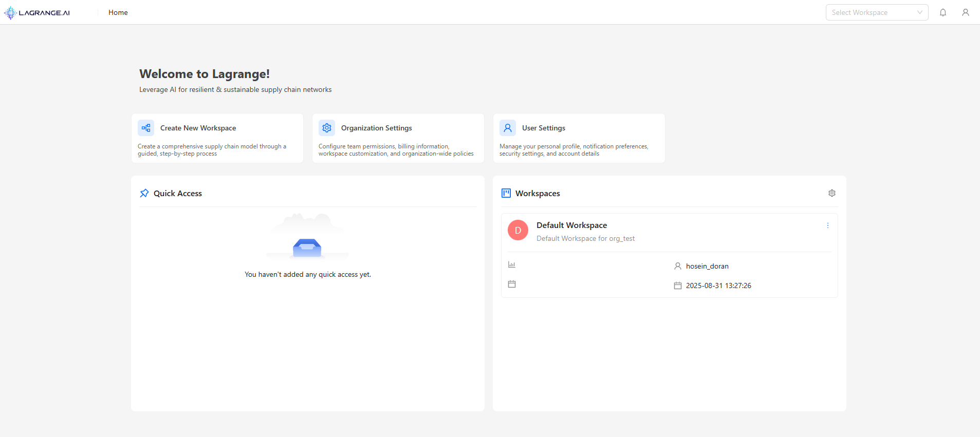Open the Select Workspace dropdown

pos(877,12)
